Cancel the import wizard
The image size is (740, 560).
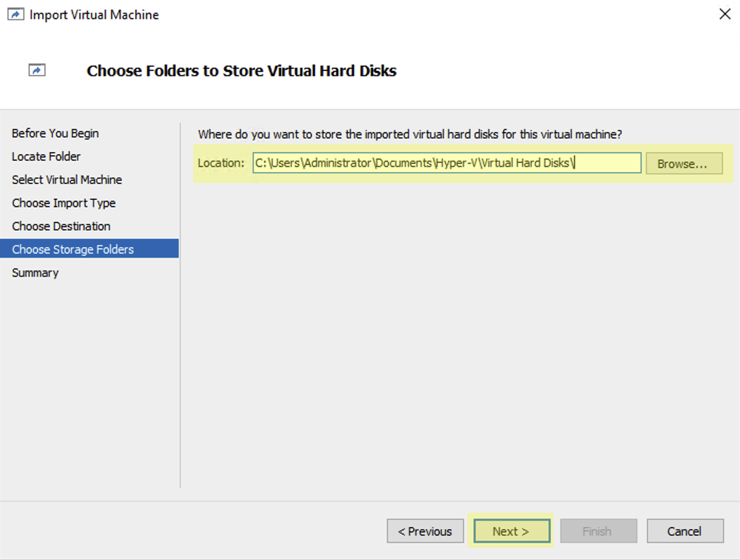[x=684, y=531]
